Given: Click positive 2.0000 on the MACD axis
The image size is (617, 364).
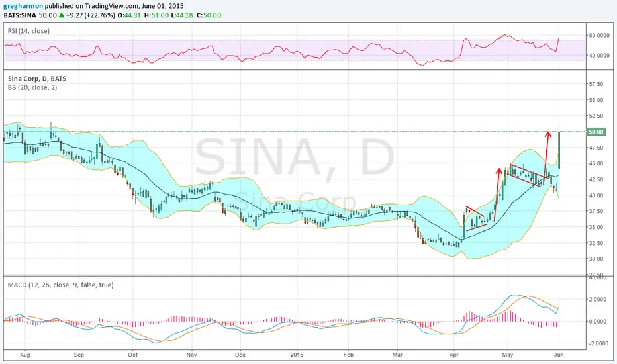Looking at the screenshot, I should coord(598,299).
